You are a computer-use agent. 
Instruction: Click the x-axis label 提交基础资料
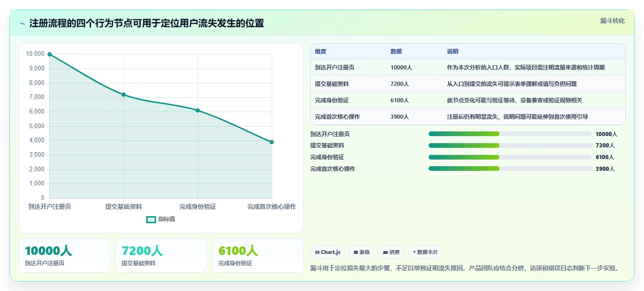pyautogui.click(x=124, y=207)
